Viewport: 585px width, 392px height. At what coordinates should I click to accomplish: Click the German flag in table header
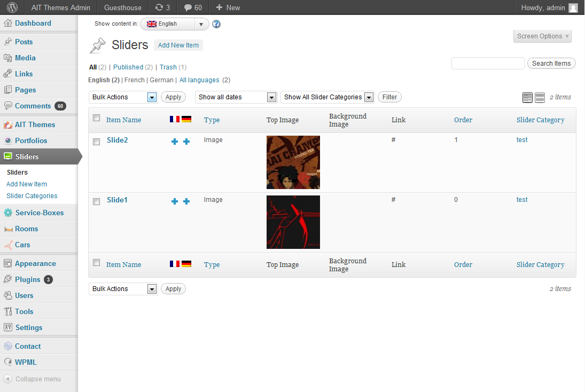[x=186, y=119]
